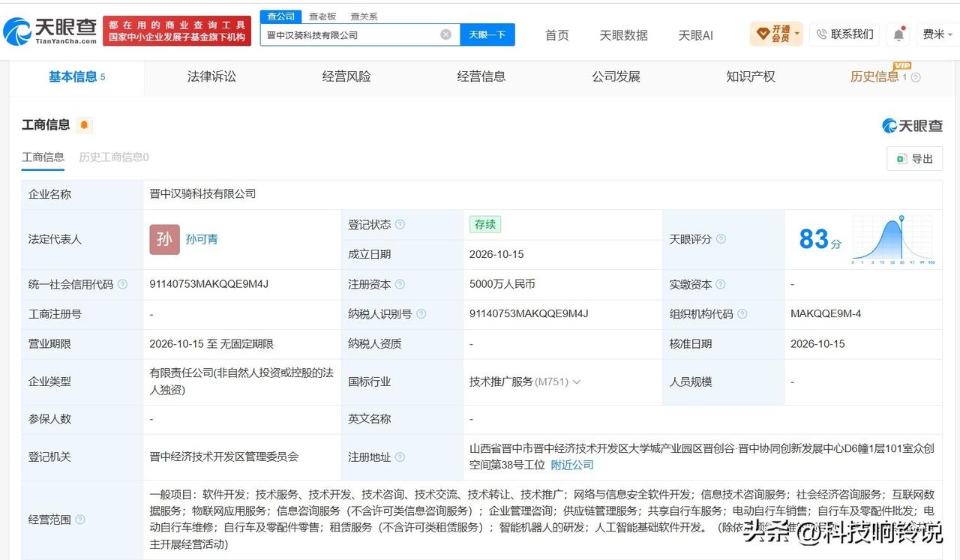
Task: Switch to 查关系 search mode tab
Action: tap(364, 16)
